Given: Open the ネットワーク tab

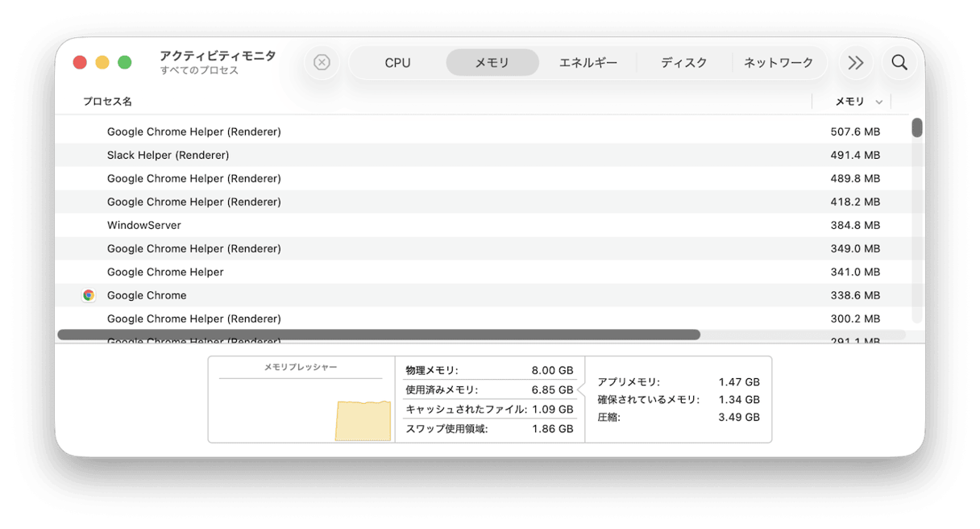Looking at the screenshot, I should 778,62.
